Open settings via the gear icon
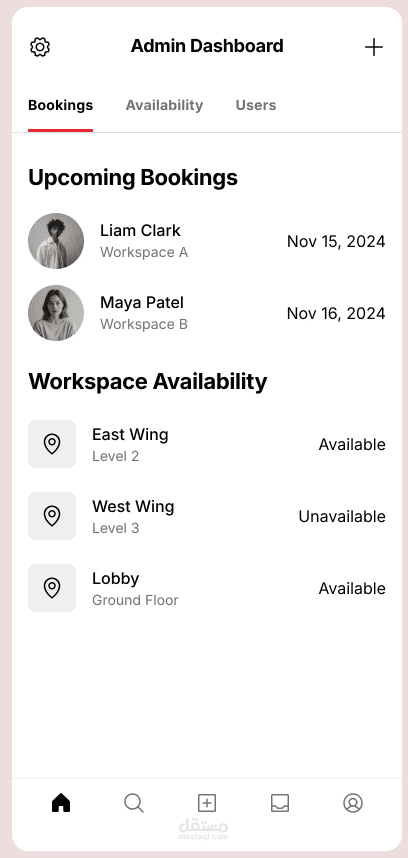408x858 pixels. coord(40,47)
